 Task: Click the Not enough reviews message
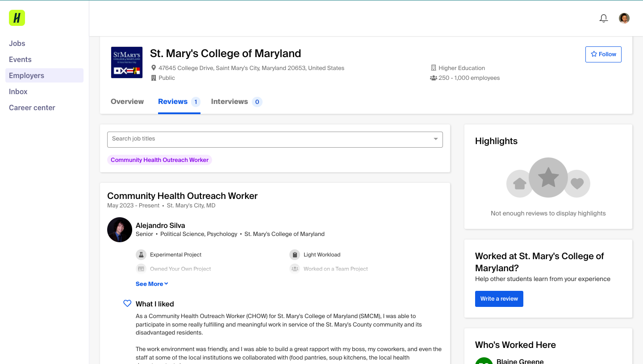[548, 213]
